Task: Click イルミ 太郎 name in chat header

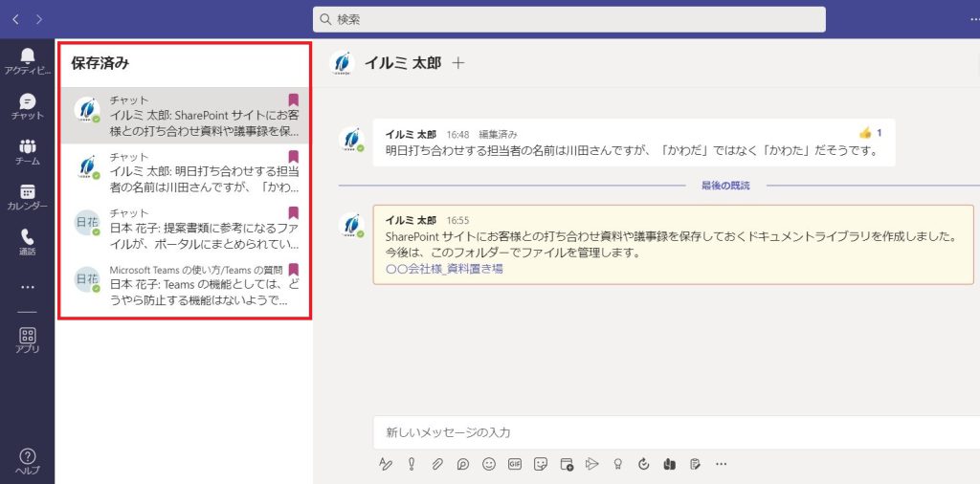Action: point(403,63)
